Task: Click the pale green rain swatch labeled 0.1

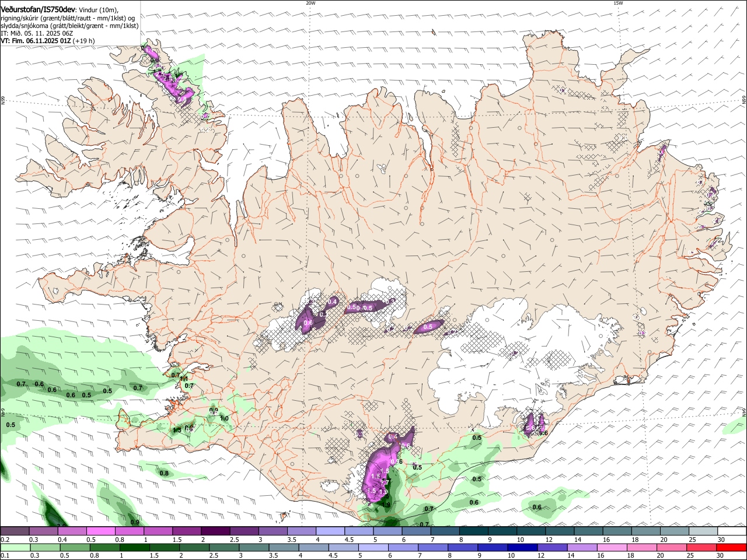Action: click(x=15, y=548)
